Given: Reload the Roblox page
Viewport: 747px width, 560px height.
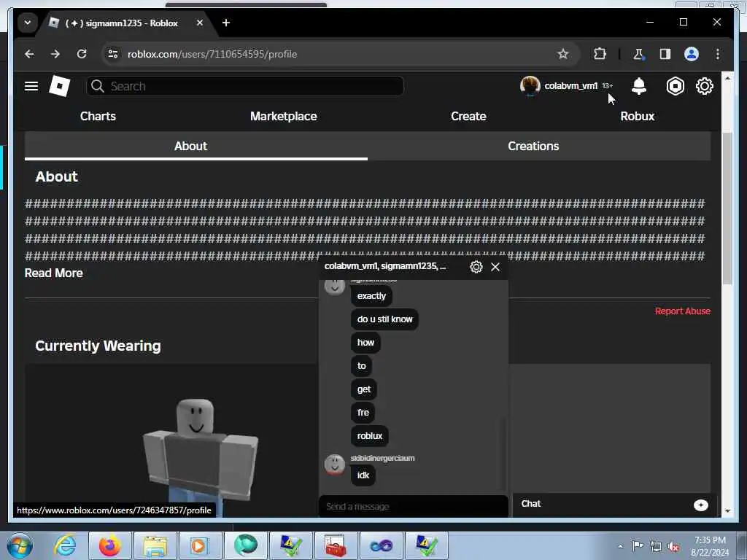Looking at the screenshot, I should click(x=82, y=54).
